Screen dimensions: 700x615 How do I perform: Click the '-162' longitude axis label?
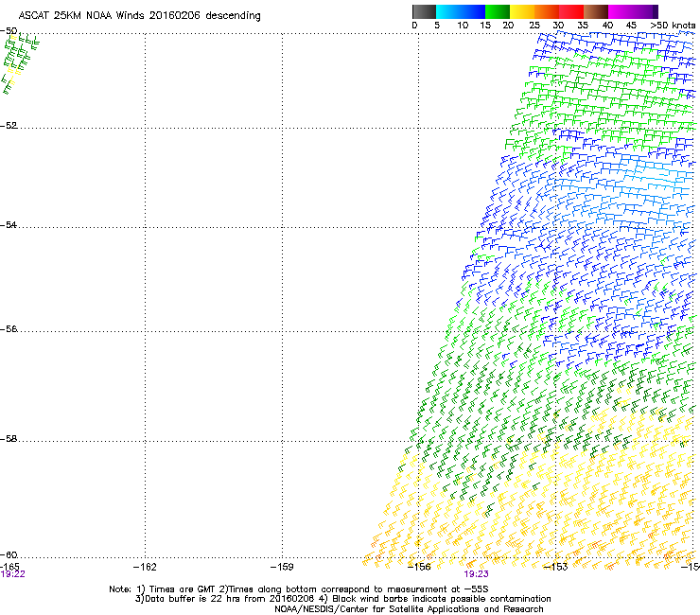tap(145, 567)
